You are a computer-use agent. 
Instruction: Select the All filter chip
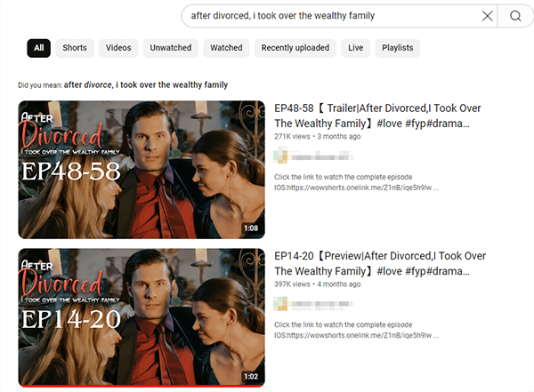coord(39,48)
